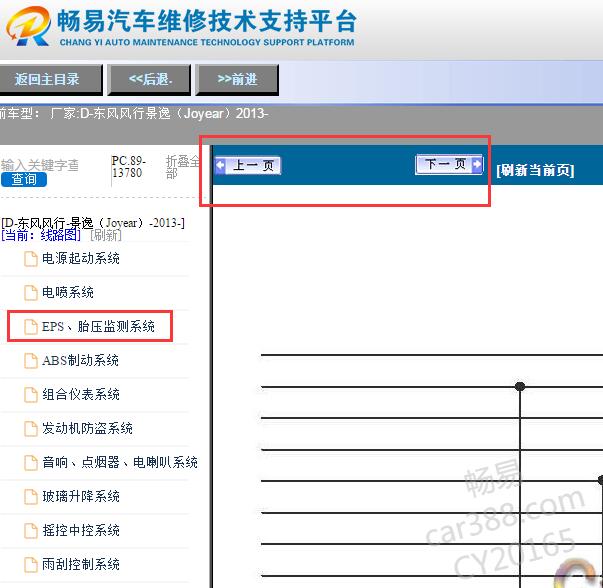Click the 返回主目录 button

point(50,80)
